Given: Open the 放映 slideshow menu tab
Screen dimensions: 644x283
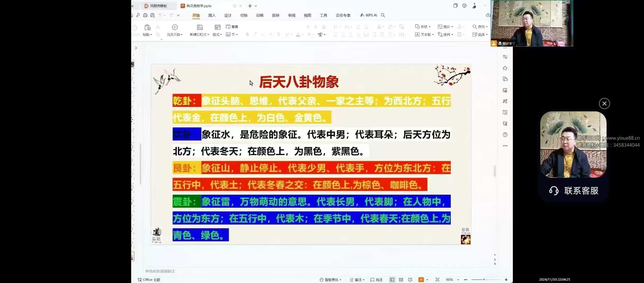Looking at the screenshot, I should [275, 15].
